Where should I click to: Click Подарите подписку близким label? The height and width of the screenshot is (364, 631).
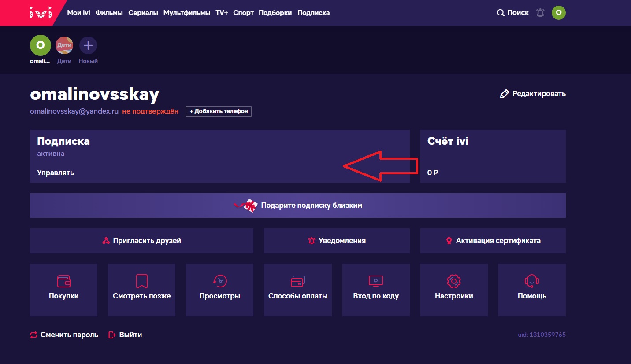coord(312,206)
